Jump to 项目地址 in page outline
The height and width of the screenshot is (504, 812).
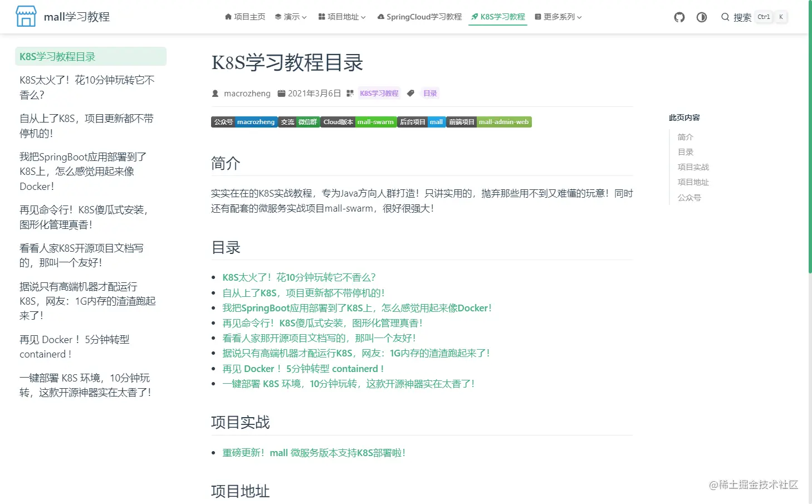[693, 182]
